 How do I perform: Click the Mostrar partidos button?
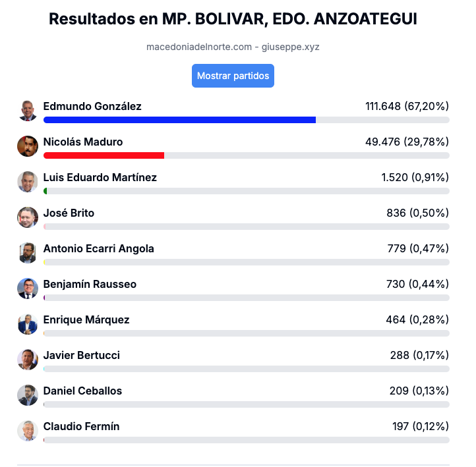[x=233, y=76]
